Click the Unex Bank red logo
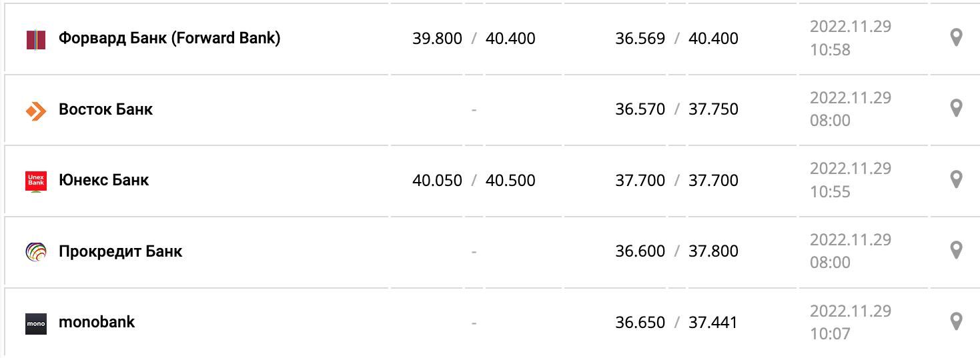The width and height of the screenshot is (980, 358). pos(36,181)
